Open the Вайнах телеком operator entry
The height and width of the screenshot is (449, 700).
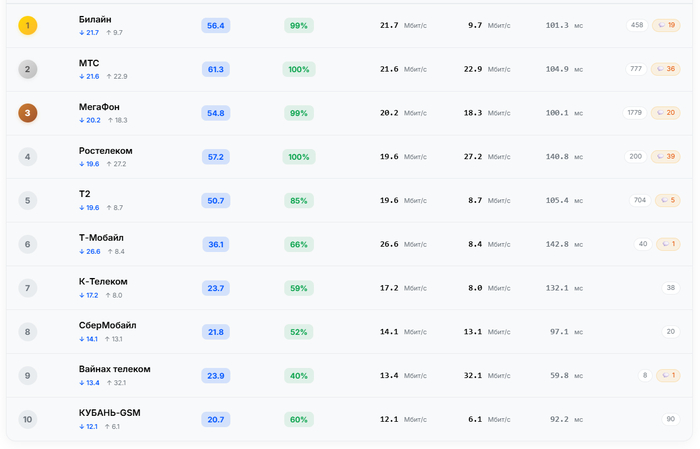[x=114, y=369]
